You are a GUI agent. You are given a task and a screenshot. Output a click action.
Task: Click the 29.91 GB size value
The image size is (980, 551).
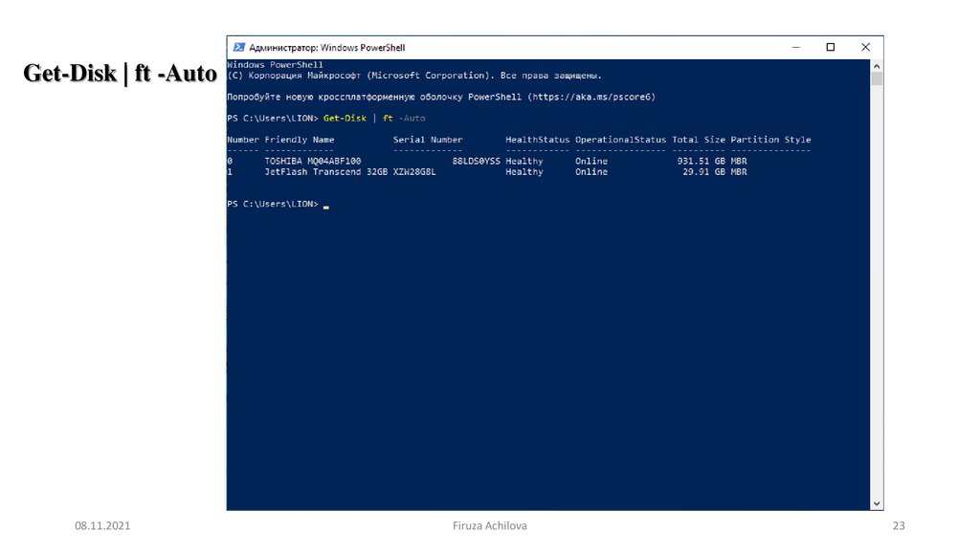703,172
